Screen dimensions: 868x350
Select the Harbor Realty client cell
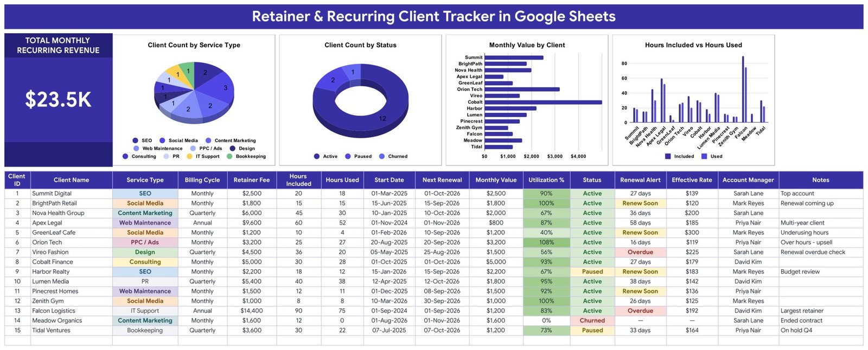71,272
